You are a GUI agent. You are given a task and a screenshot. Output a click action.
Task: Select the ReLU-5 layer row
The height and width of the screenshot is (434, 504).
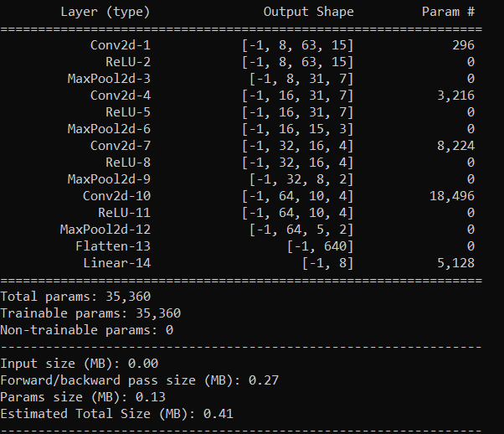point(241,112)
